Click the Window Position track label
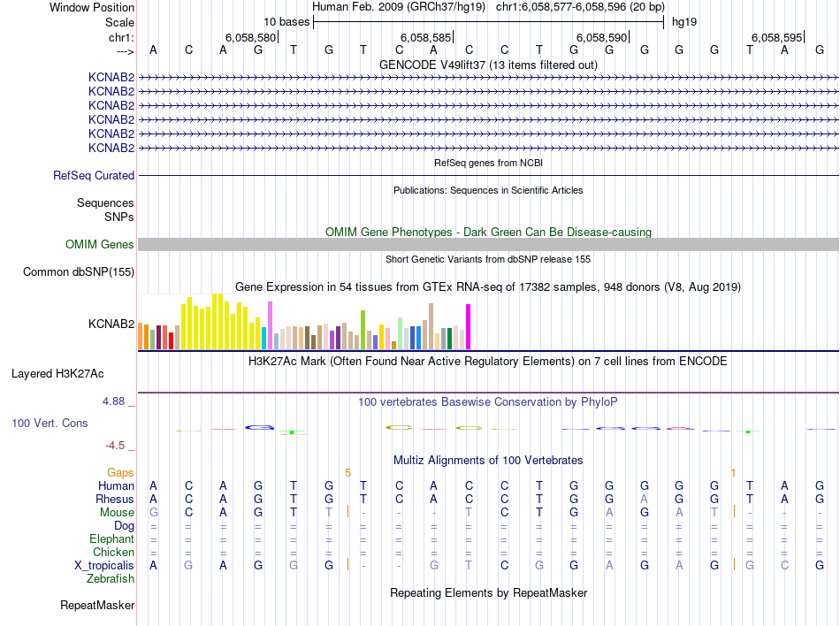 [x=92, y=7]
